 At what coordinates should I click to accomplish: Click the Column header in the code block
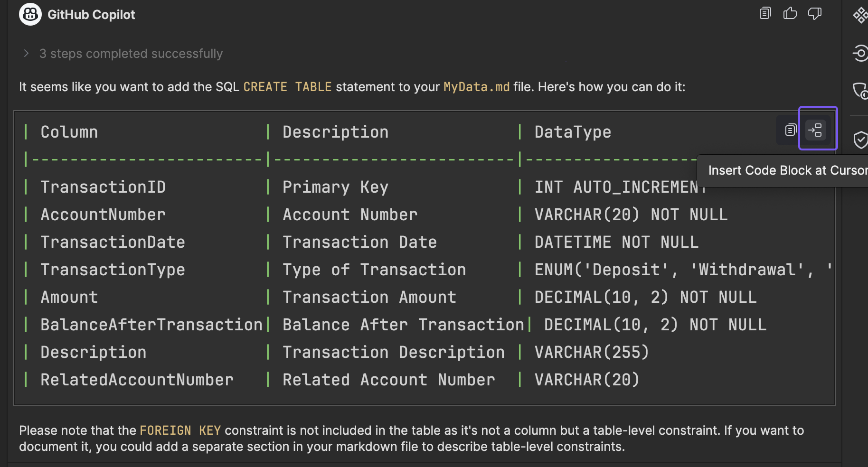[69, 132]
